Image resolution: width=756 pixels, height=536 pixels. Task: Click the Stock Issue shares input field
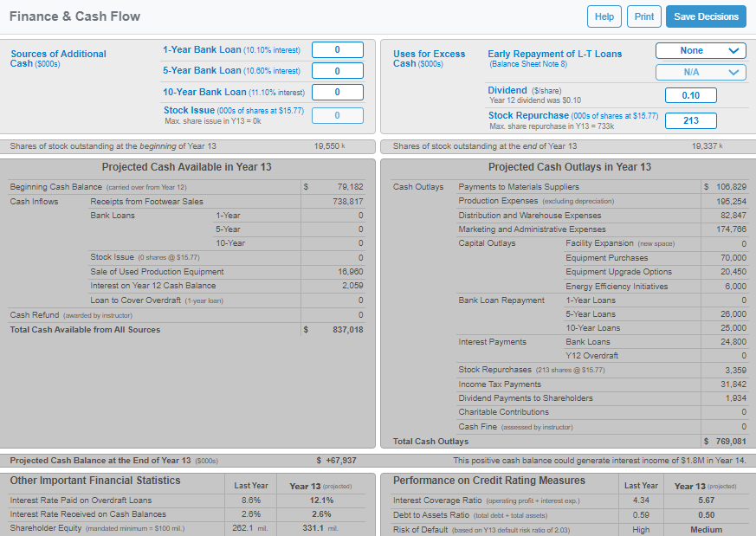337,115
